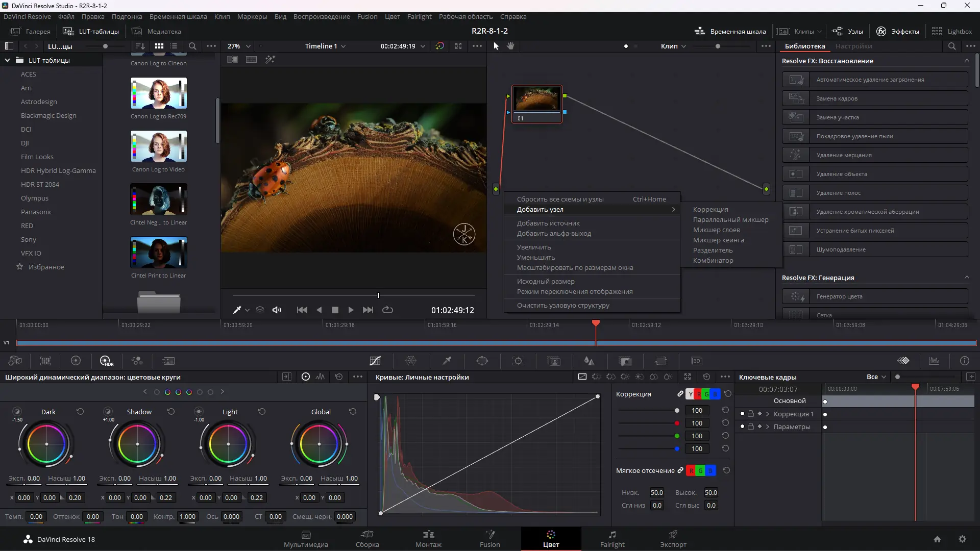Screen dimensions: 980x551
Task: Enable the red soft clip channel
Action: pyautogui.click(x=691, y=470)
